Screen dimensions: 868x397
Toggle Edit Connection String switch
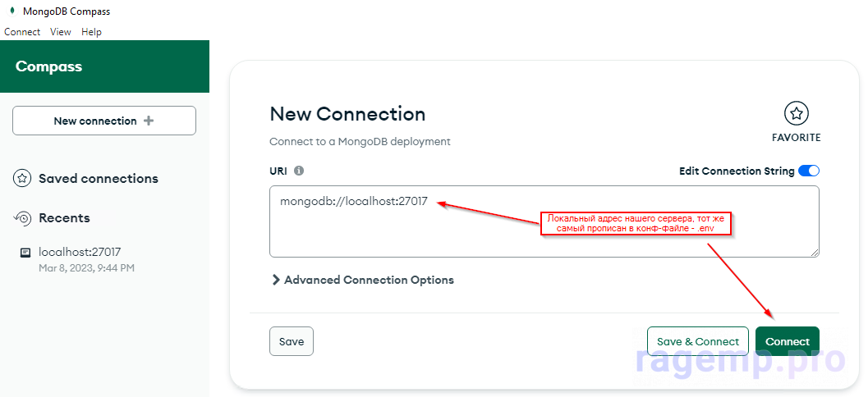point(809,171)
